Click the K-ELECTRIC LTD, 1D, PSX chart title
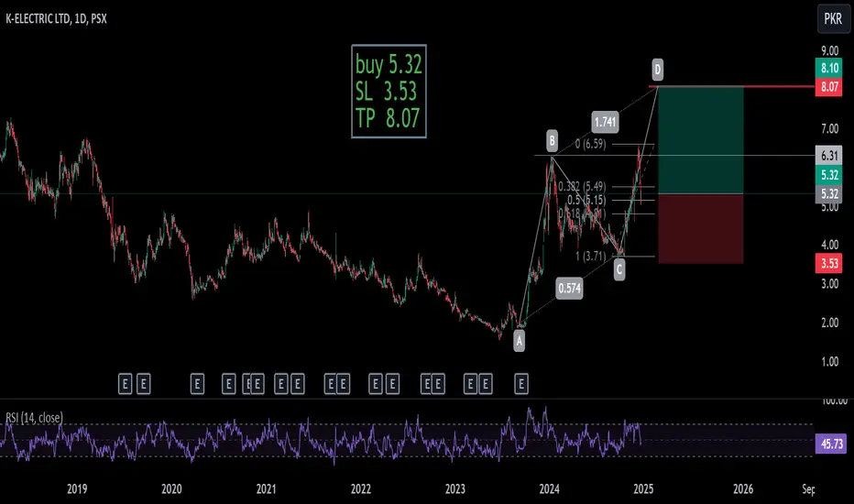This screenshot has height=504, width=854. (x=56, y=18)
